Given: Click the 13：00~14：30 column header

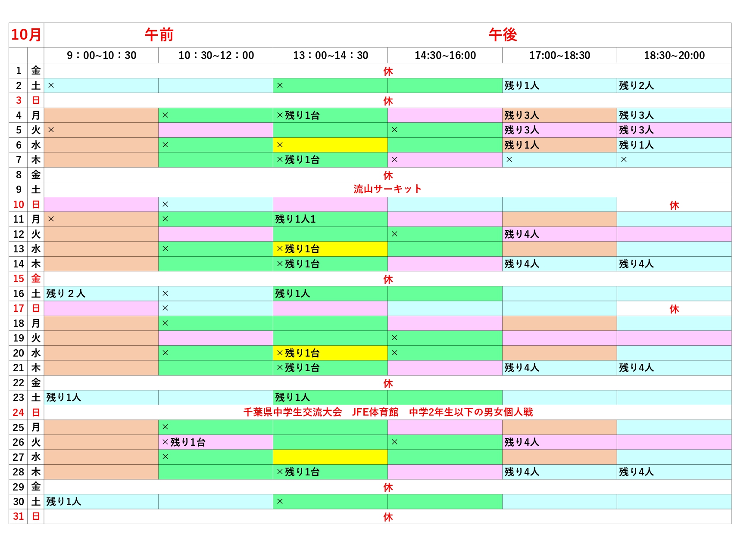Looking at the screenshot, I should tap(331, 55).
